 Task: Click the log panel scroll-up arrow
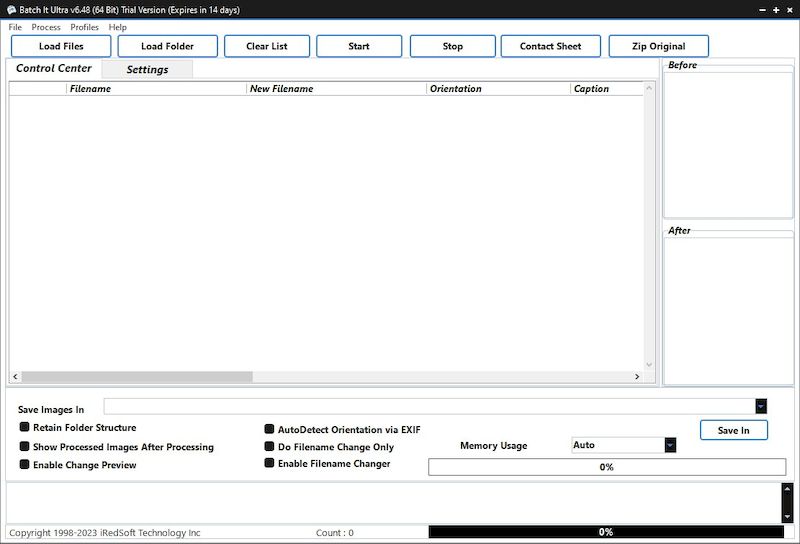click(x=787, y=489)
